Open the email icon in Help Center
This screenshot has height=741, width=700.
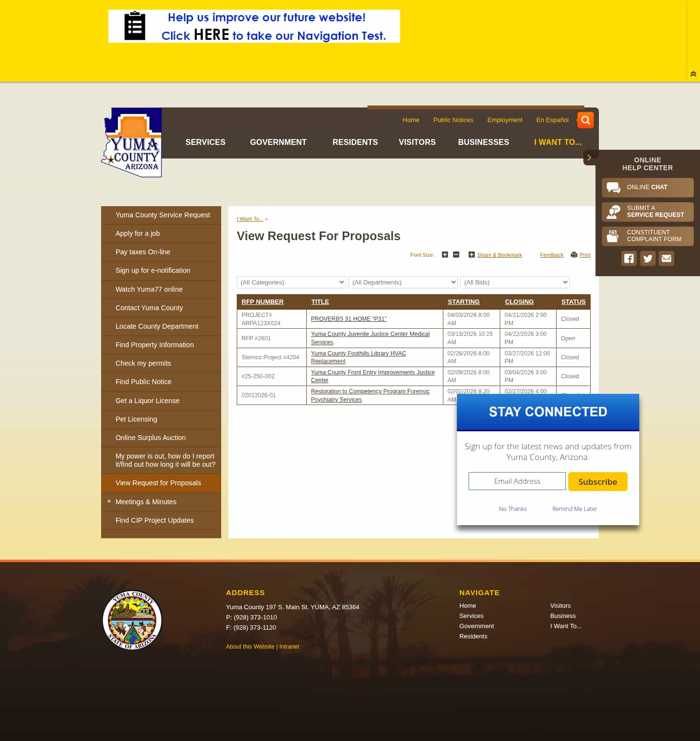tap(666, 258)
